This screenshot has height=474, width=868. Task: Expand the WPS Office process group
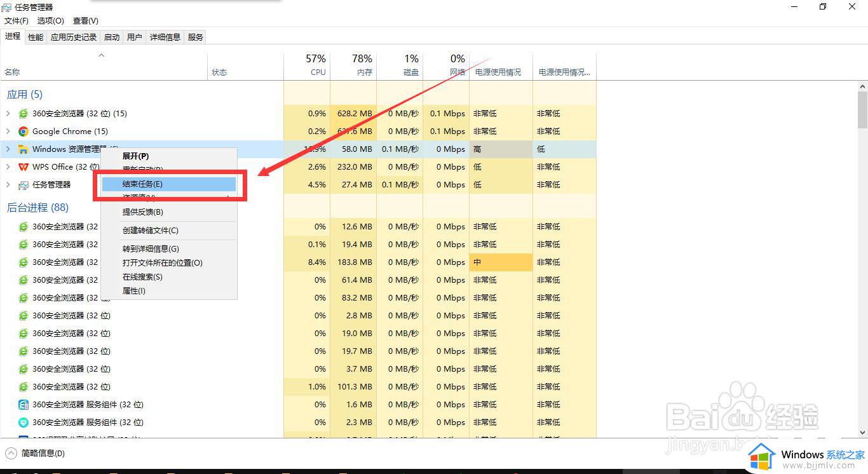point(8,167)
